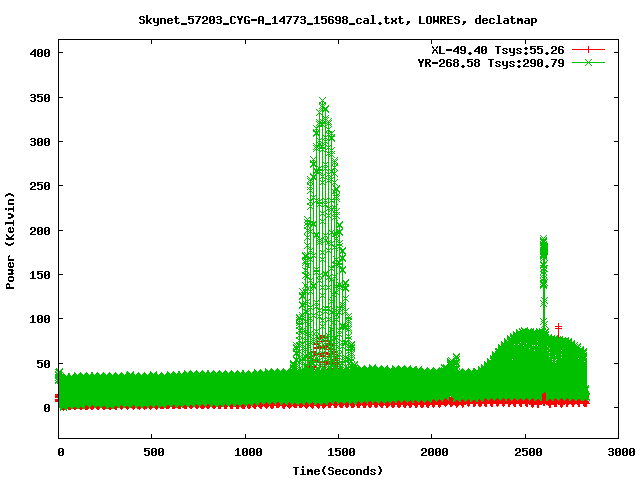The image size is (640, 480).
Task: Click the 150 tick label on the power axis
Action: pos(40,275)
